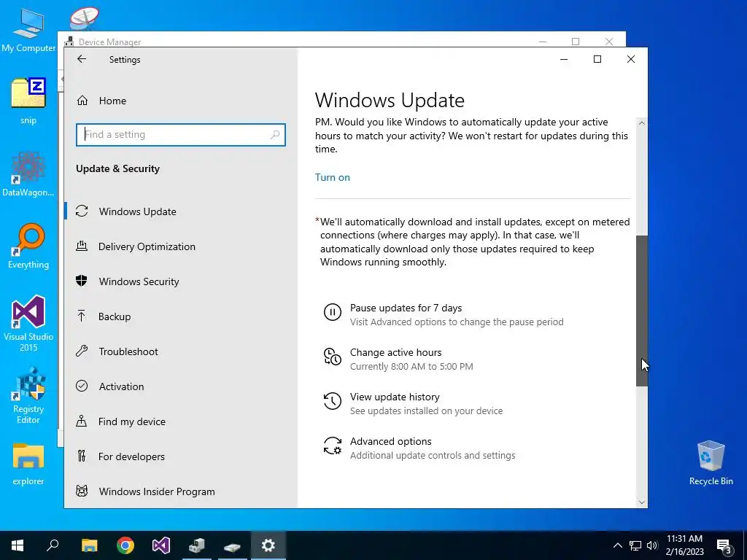The height and width of the screenshot is (560, 747).
Task: Click the pause icon beside Pause updates
Action: click(x=333, y=312)
